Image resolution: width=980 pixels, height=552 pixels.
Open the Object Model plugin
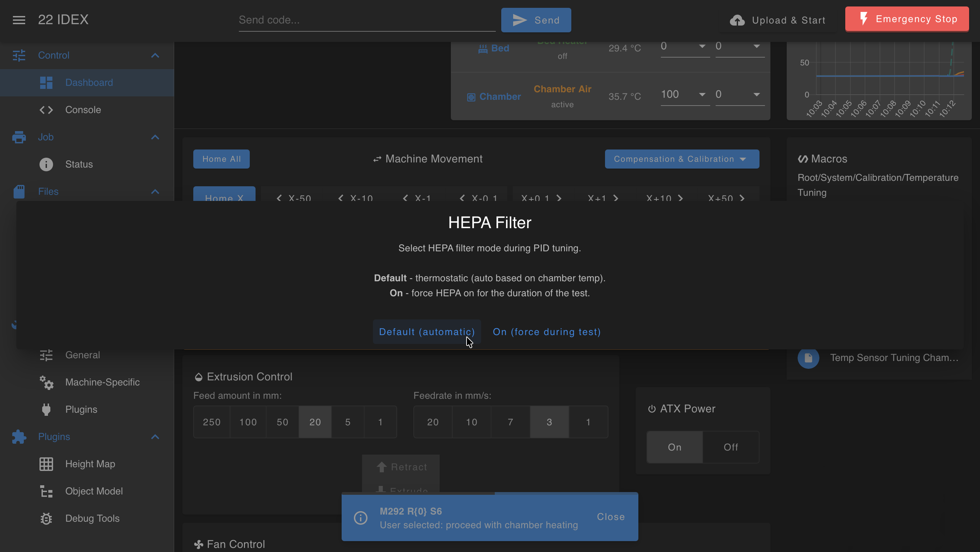point(87,491)
